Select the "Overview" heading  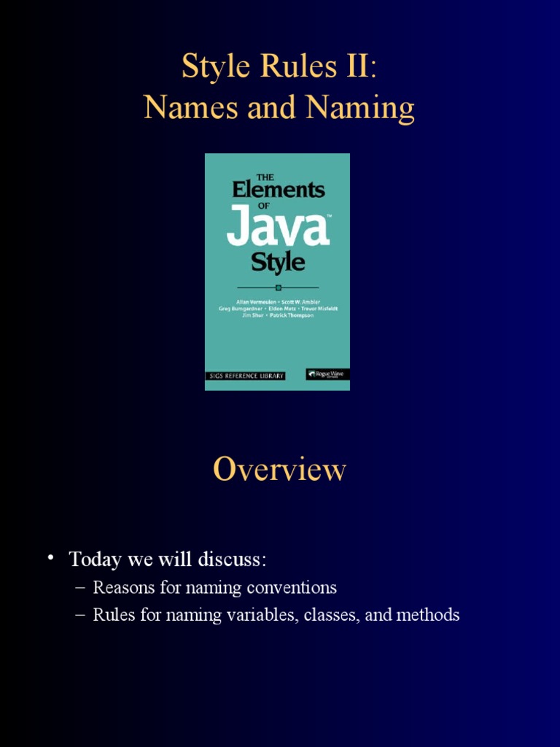click(279, 469)
